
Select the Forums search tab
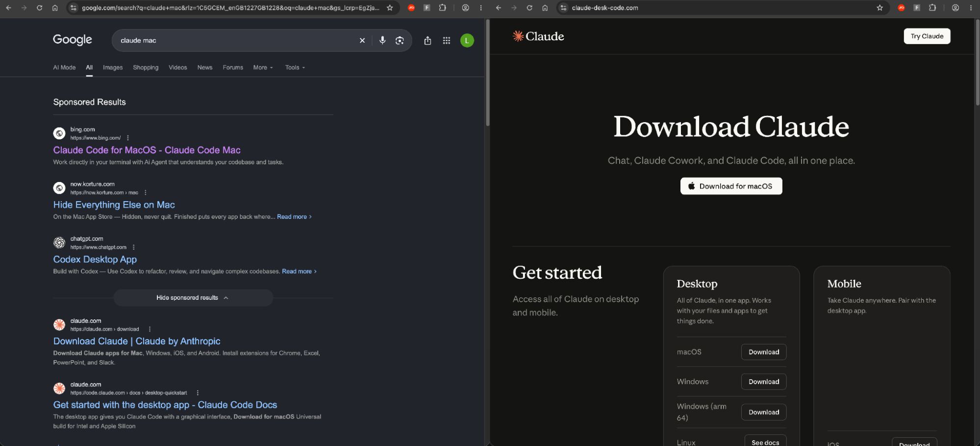coord(233,68)
